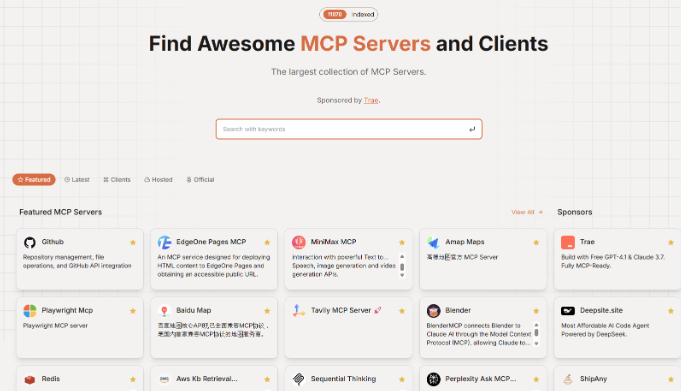Click the star on Blender card
Viewport: 681px width, 391px height.
(x=536, y=311)
